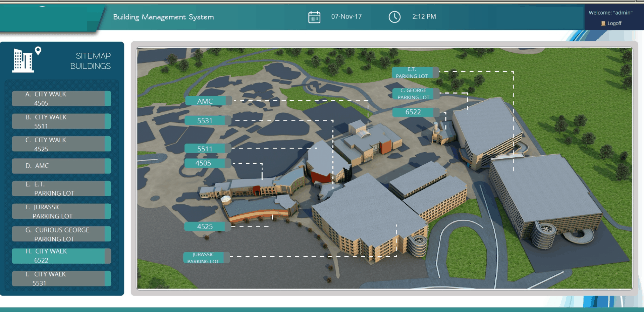Click the calendar icon in header

(x=314, y=17)
